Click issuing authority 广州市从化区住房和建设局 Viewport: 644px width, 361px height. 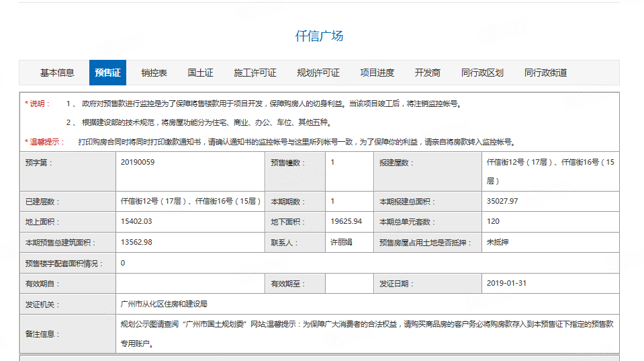click(x=164, y=304)
